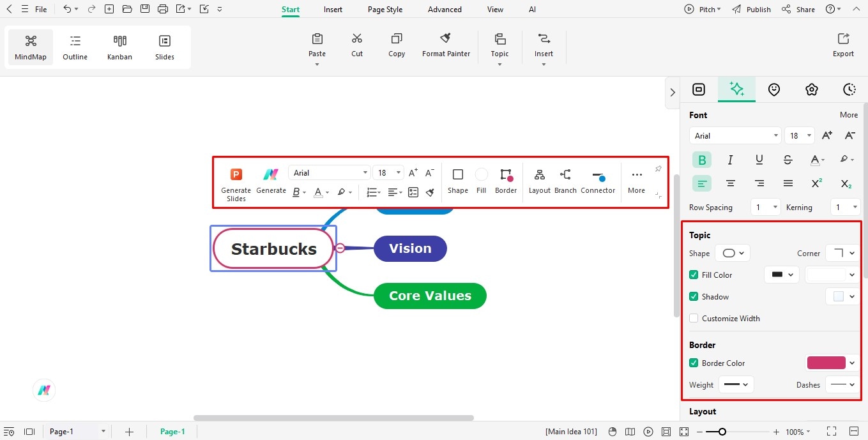Toggle Underline in the Font panel
Viewport: 868px width, 440px height.
point(759,160)
